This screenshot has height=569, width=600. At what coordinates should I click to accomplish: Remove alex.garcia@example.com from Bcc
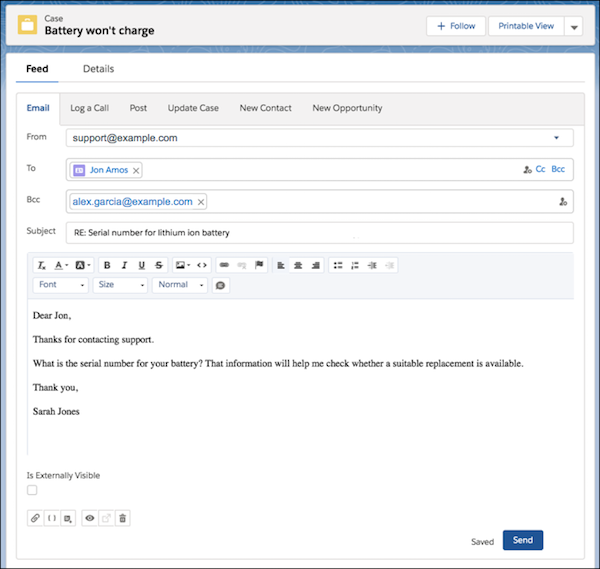tap(201, 202)
